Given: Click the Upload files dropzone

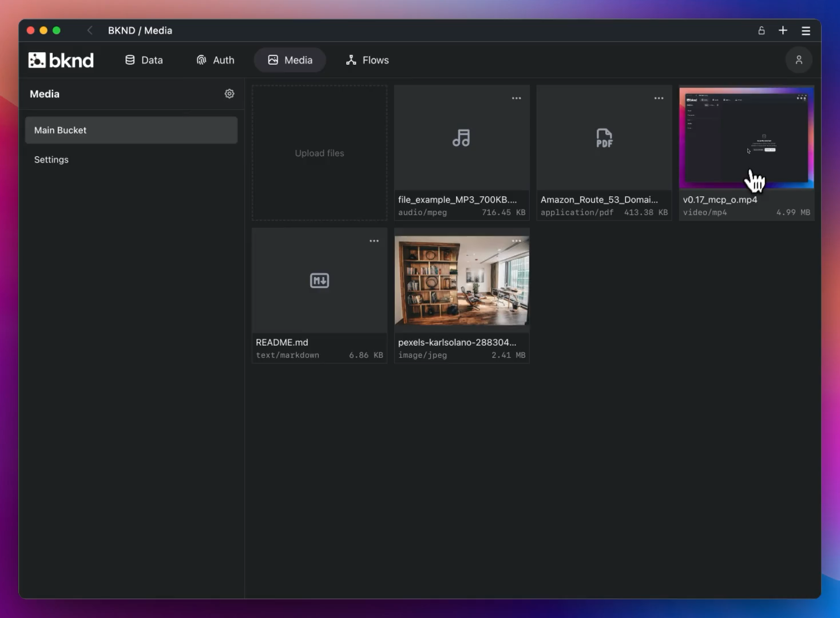Looking at the screenshot, I should pos(319,153).
